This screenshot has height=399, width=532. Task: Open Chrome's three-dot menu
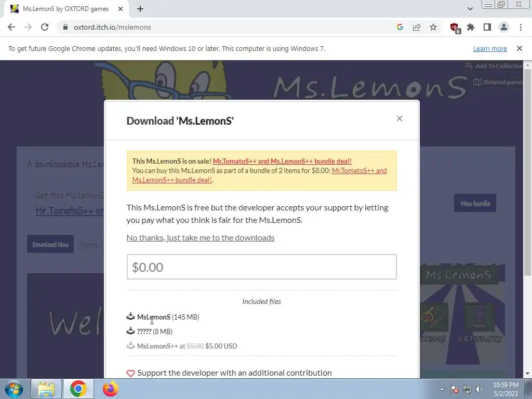tap(521, 27)
